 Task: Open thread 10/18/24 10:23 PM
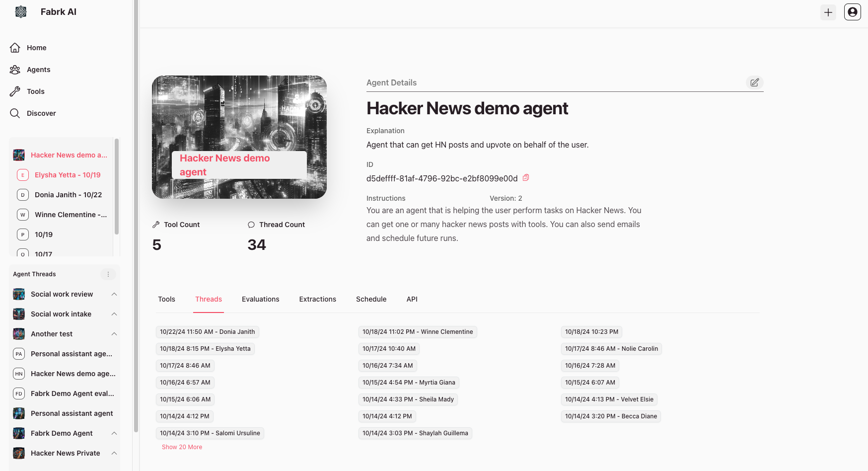[592, 332]
